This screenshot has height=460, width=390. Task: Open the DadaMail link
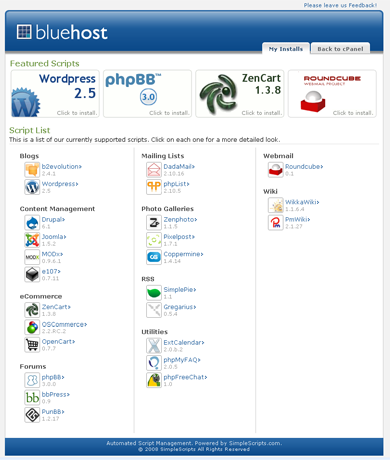click(x=179, y=166)
